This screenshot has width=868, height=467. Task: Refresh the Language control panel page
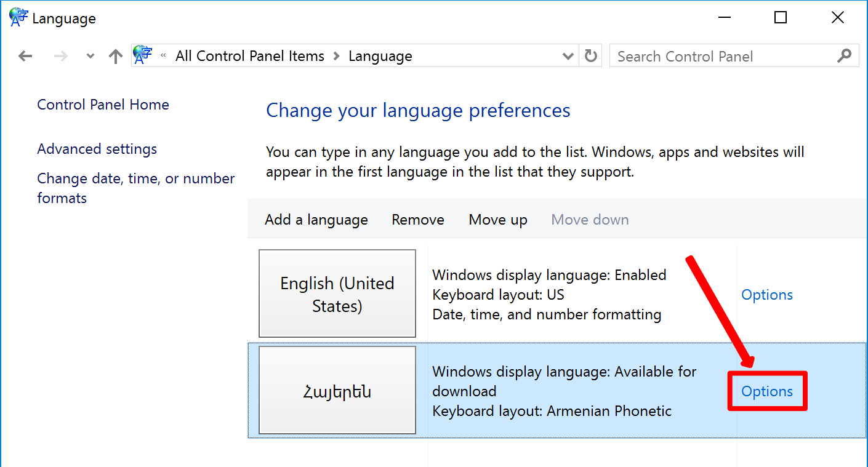click(591, 57)
